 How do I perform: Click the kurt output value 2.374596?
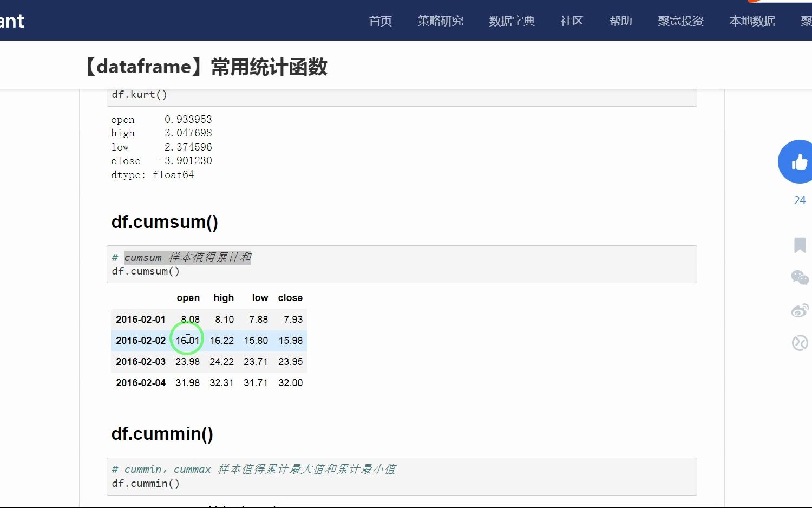(188, 147)
